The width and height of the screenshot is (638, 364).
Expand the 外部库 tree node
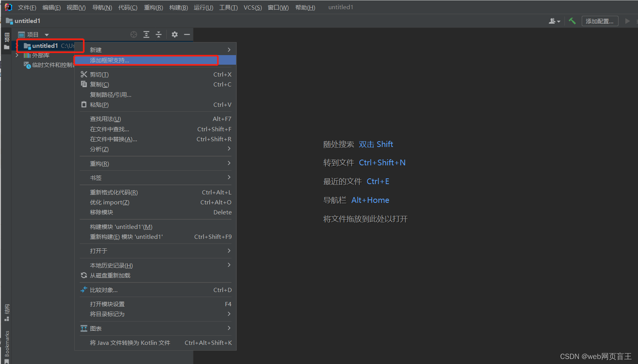pyautogui.click(x=17, y=55)
